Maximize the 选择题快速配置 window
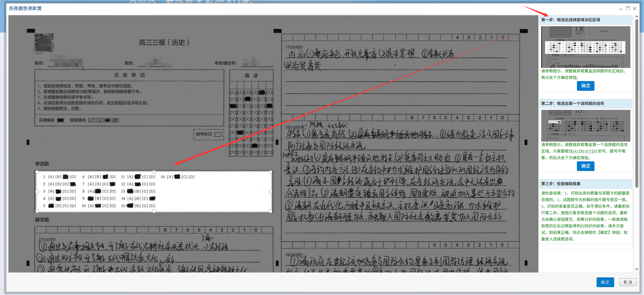Image resolution: width=644 pixels, height=295 pixels. pos(628,8)
